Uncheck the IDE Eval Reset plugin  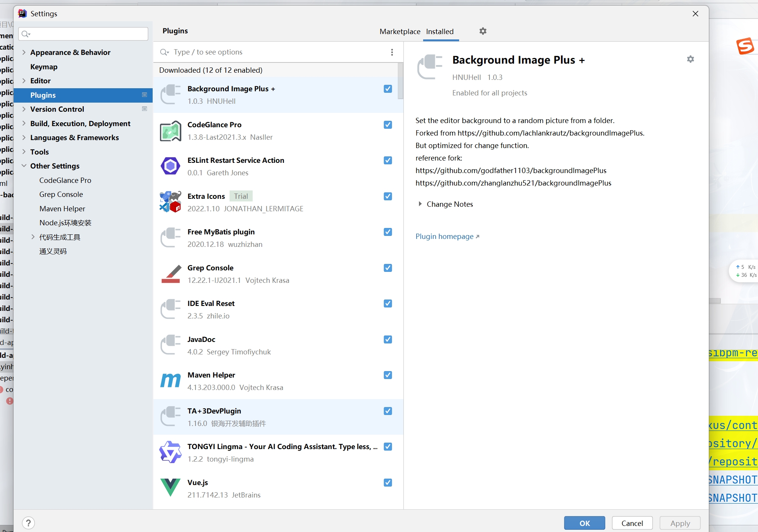388,303
